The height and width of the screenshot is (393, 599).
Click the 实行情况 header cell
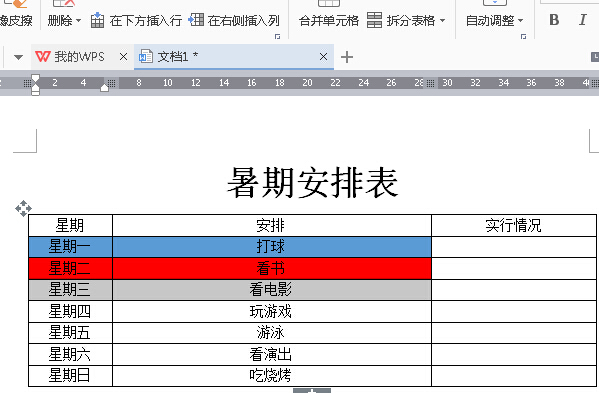[x=514, y=225]
